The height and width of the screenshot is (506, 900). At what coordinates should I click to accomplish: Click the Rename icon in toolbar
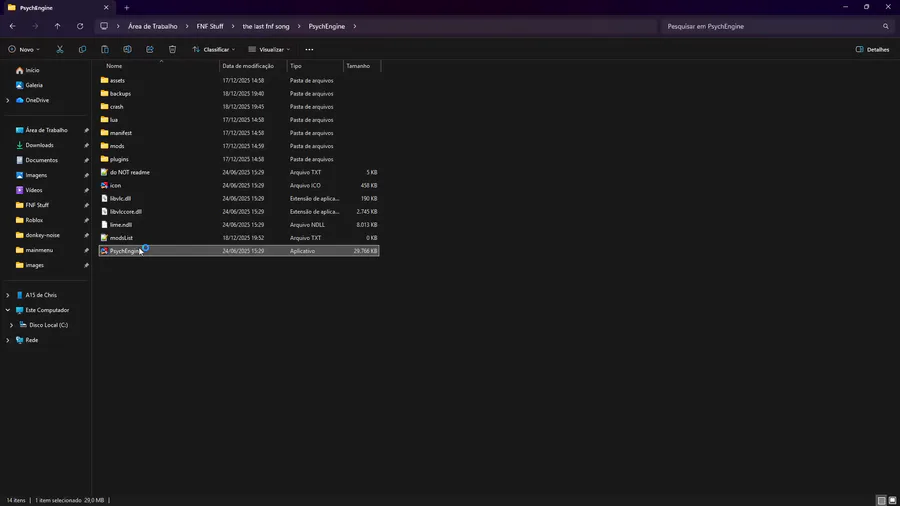pos(127,49)
